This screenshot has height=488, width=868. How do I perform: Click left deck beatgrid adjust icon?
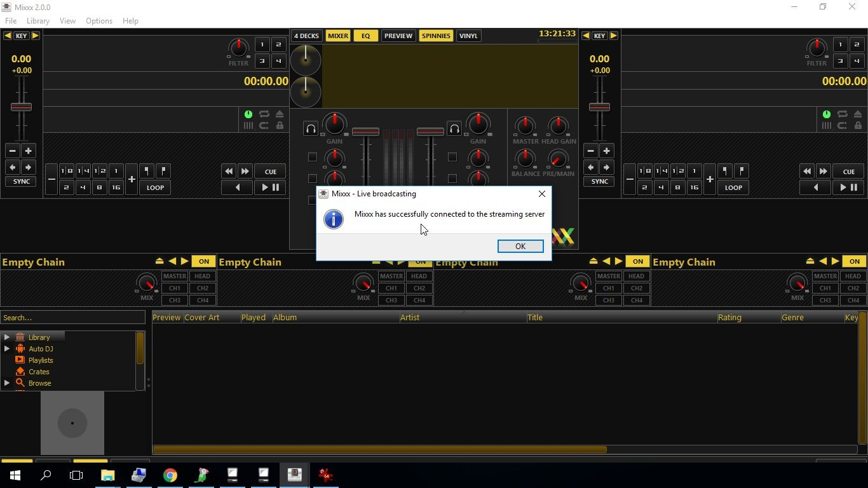(248, 126)
